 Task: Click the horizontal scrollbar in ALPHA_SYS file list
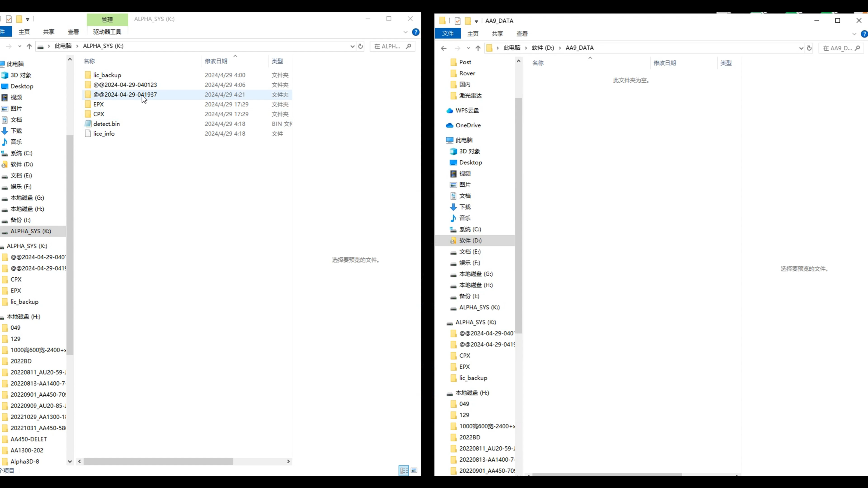pyautogui.click(x=158, y=461)
